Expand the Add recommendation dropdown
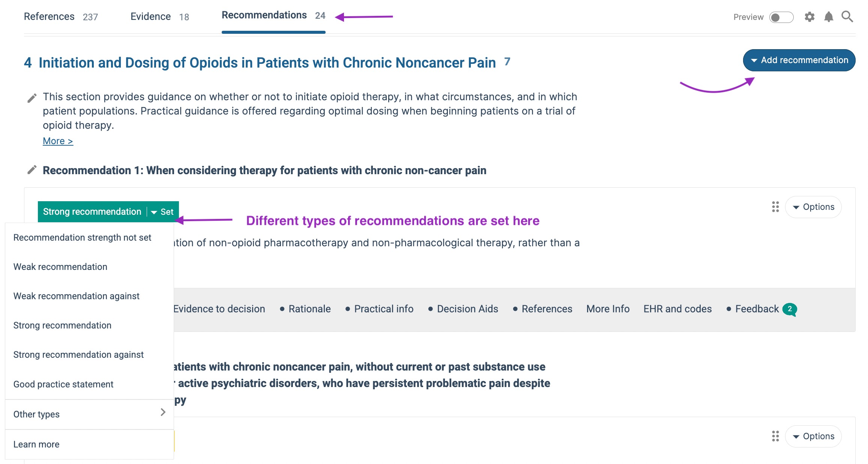This screenshot has width=868, height=464. click(799, 60)
